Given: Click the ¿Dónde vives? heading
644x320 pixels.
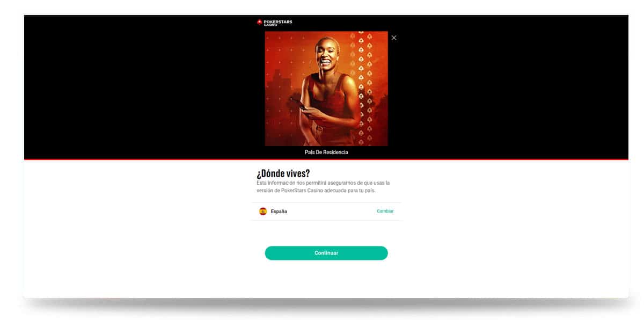Looking at the screenshot, I should click(283, 173).
